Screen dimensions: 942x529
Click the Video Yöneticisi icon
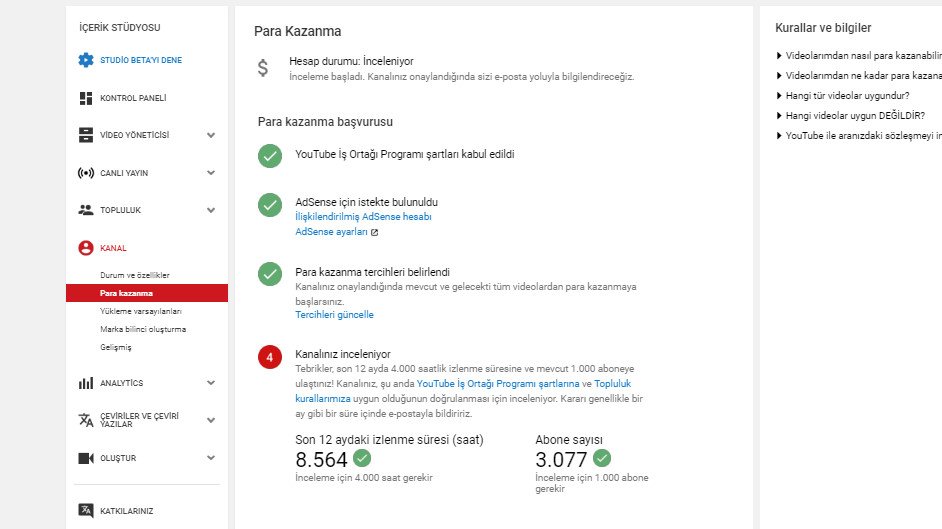point(86,135)
